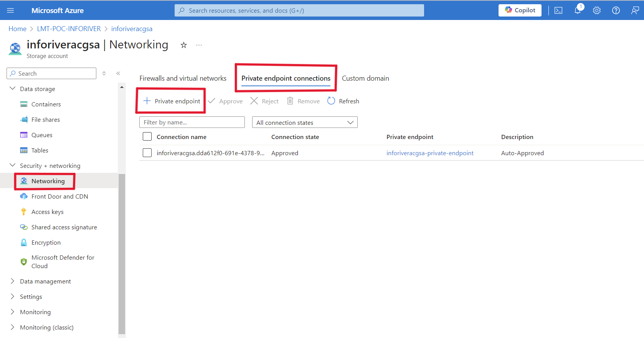Open the Azure portal hamburger menu
Screen dimensions: 644x338
click(10, 10)
